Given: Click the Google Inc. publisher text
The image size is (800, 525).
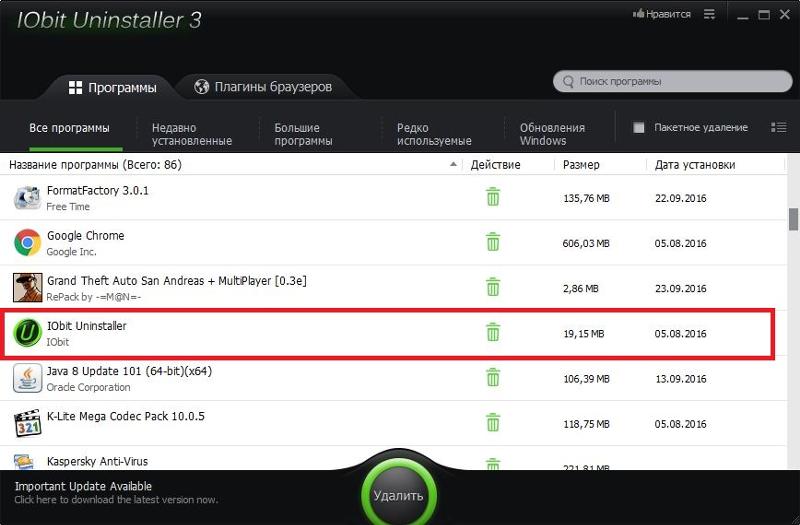Looking at the screenshot, I should (x=71, y=252).
